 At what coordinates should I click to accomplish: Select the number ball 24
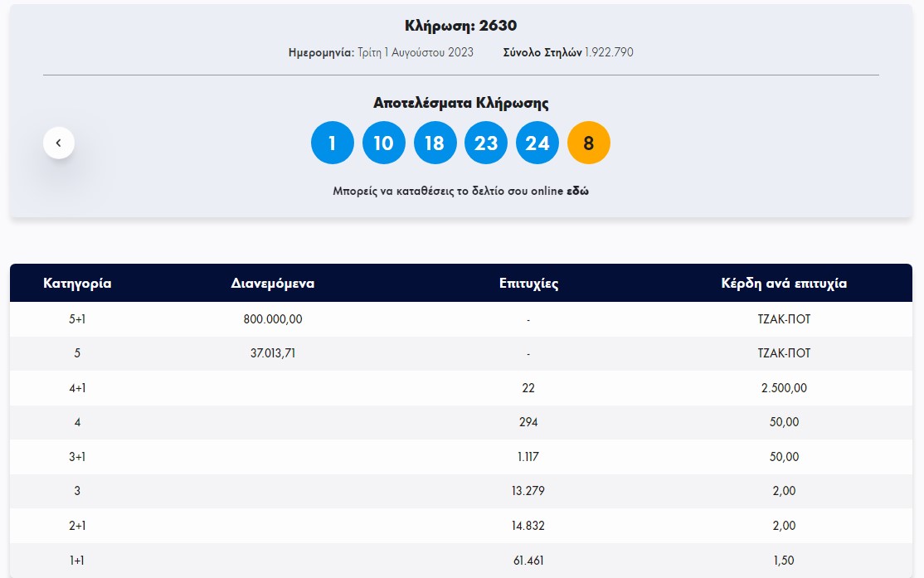point(537,142)
